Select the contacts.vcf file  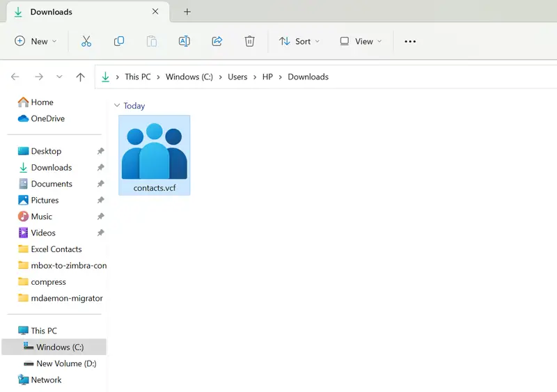click(154, 155)
